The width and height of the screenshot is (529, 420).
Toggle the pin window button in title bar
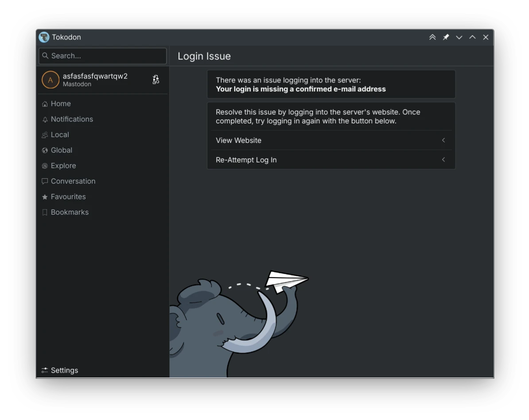(x=446, y=37)
